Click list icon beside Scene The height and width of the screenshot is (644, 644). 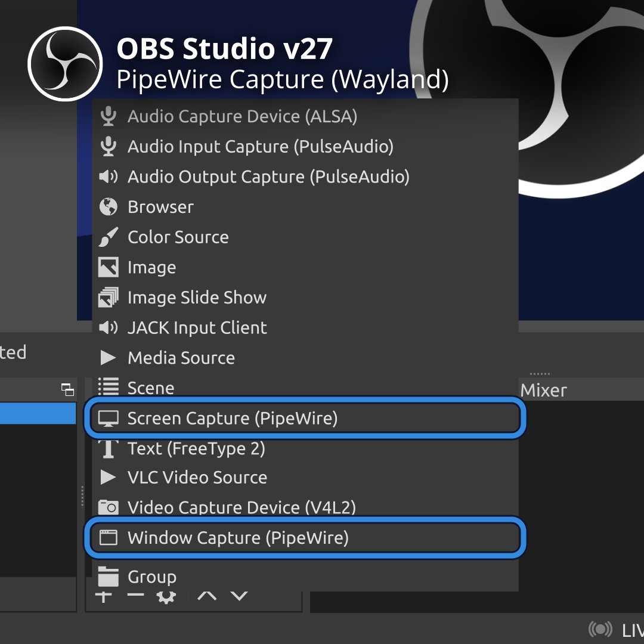(109, 386)
